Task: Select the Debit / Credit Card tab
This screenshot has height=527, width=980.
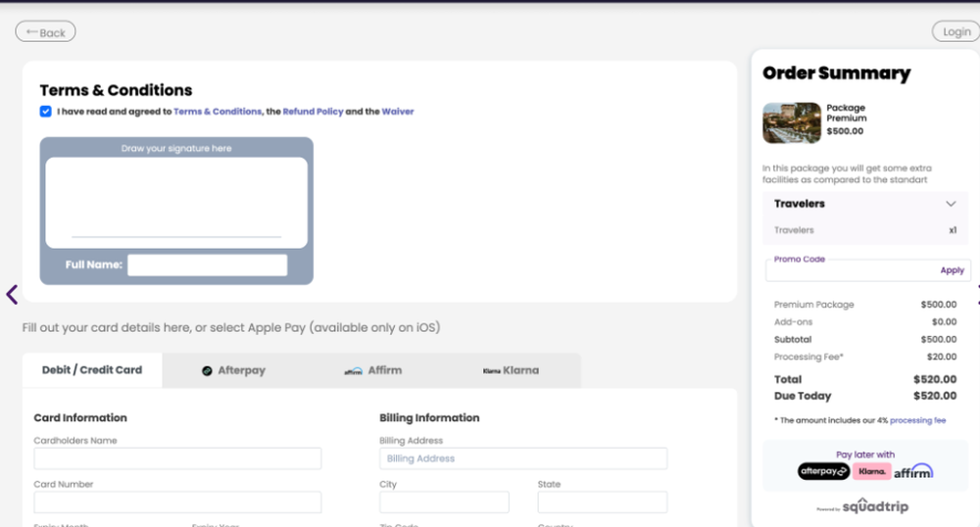Action: 92,370
